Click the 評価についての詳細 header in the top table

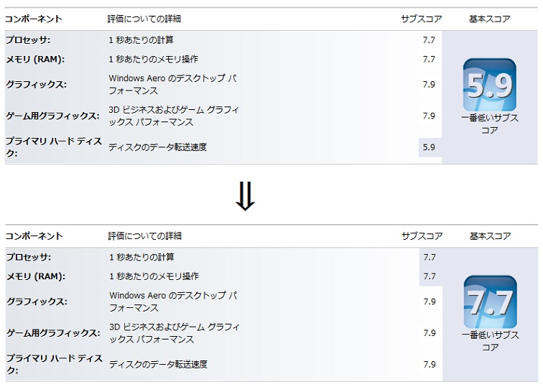coord(144,19)
